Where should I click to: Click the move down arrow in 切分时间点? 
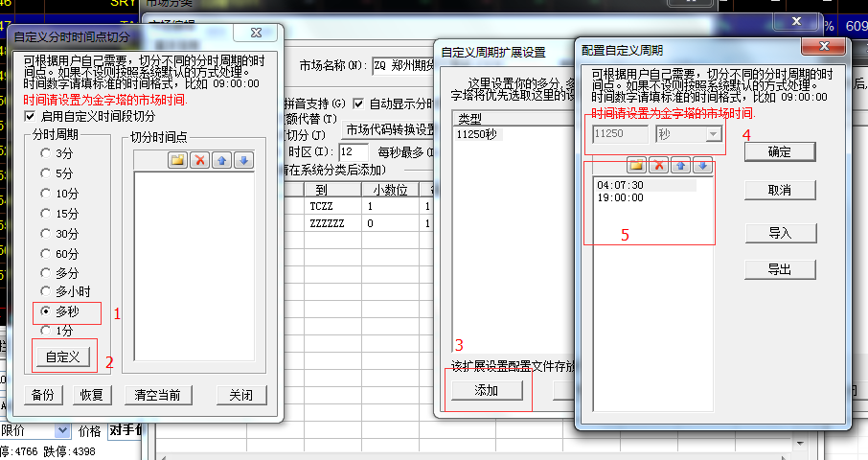pyautogui.click(x=243, y=160)
